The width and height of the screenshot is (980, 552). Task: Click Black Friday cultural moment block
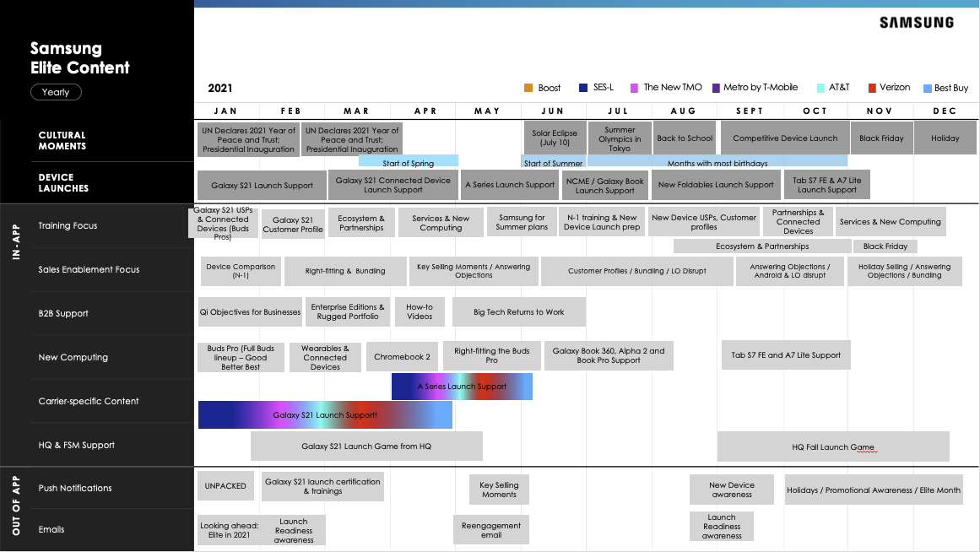881,138
